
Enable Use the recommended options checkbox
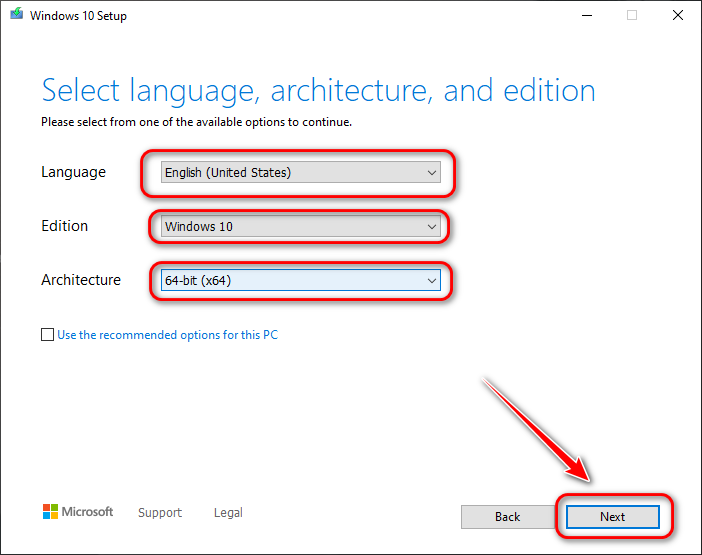pos(47,335)
